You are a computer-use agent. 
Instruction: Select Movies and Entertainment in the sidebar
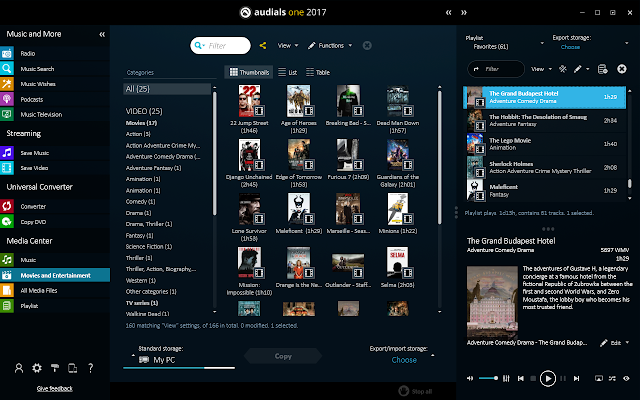pyautogui.click(x=55, y=275)
